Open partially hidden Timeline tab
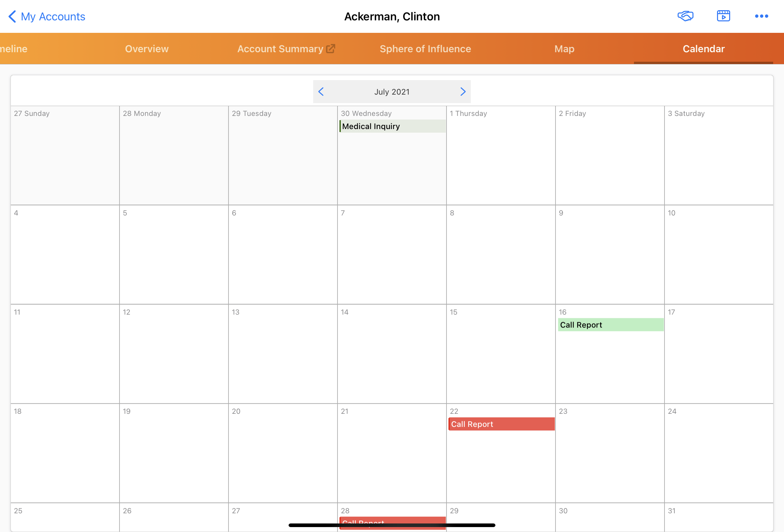 (x=13, y=49)
